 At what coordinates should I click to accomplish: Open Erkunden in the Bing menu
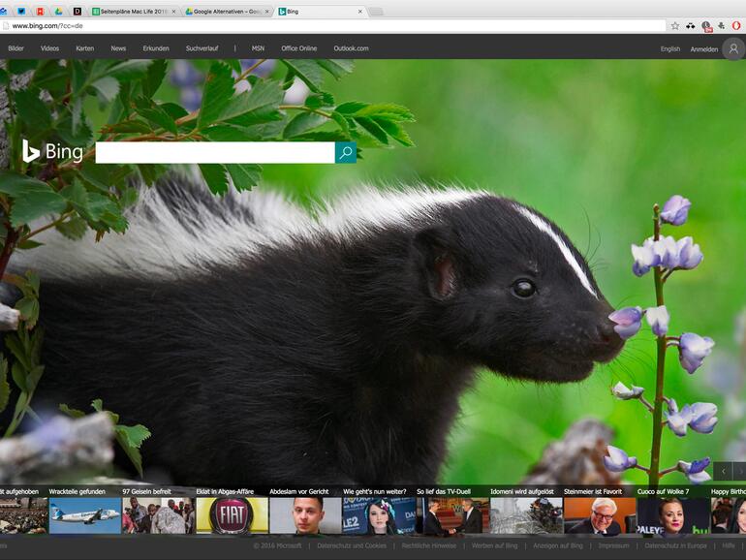[156, 48]
